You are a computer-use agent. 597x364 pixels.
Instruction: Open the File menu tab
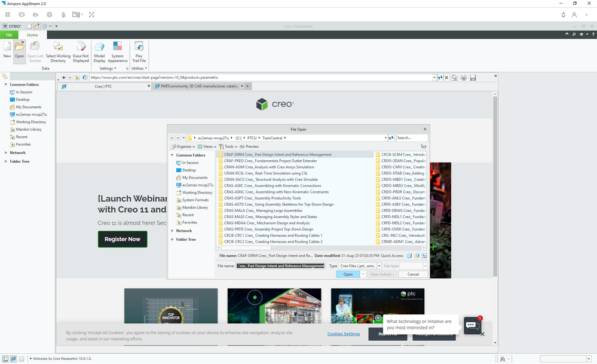tap(9, 35)
